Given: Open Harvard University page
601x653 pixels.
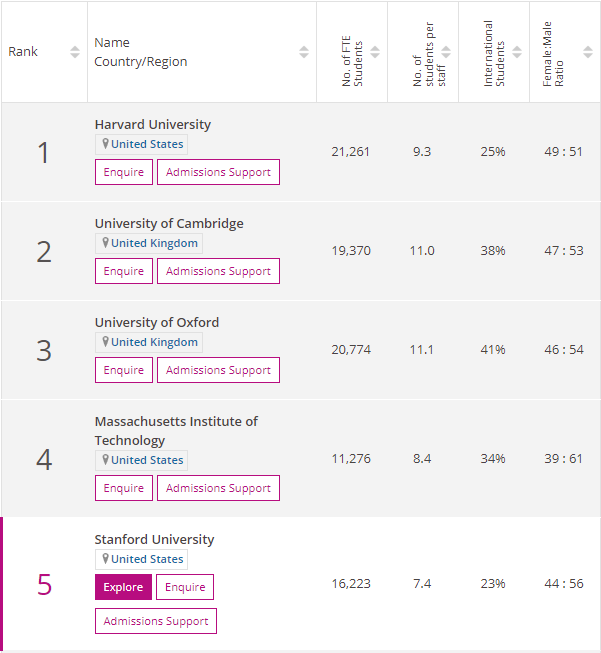Looking at the screenshot, I should (x=153, y=125).
